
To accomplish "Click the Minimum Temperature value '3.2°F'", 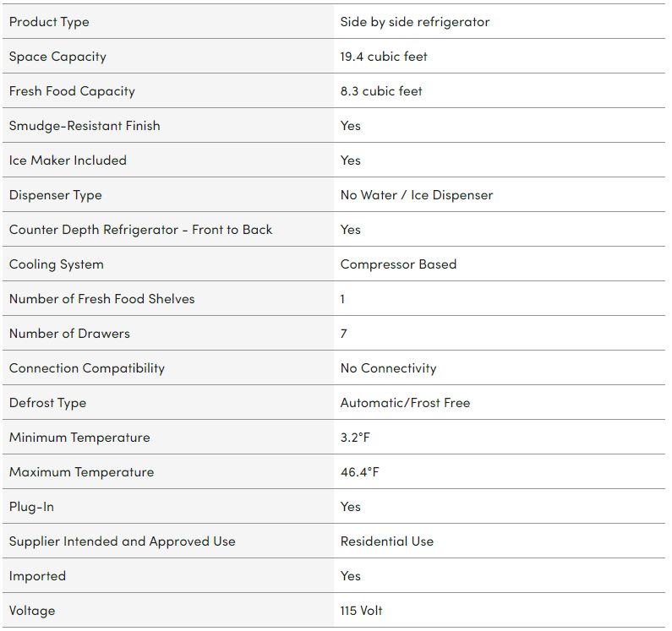I will click(355, 438).
